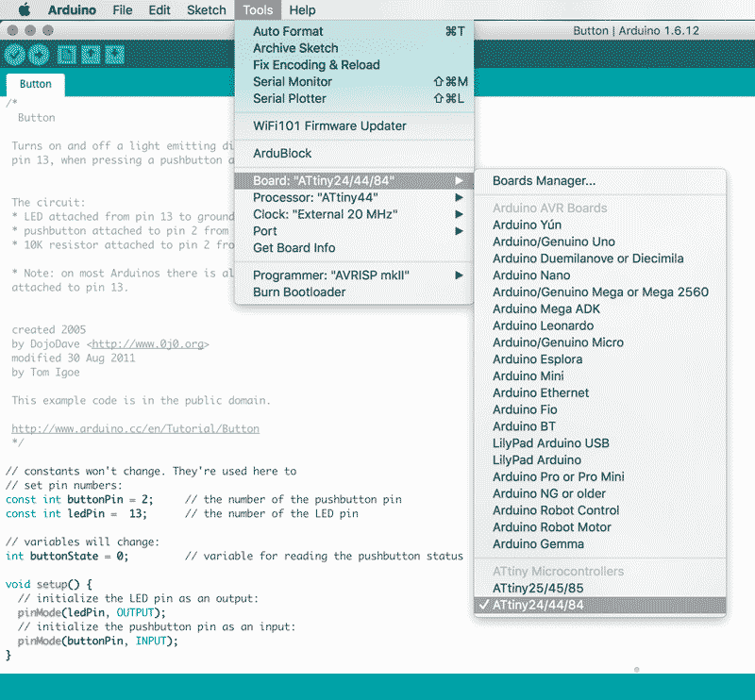Select Arduino BT board

pyautogui.click(x=600, y=426)
